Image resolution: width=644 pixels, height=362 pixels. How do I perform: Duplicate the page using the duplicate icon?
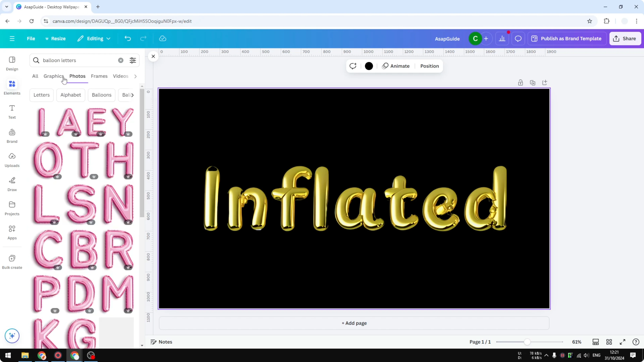pos(533,82)
